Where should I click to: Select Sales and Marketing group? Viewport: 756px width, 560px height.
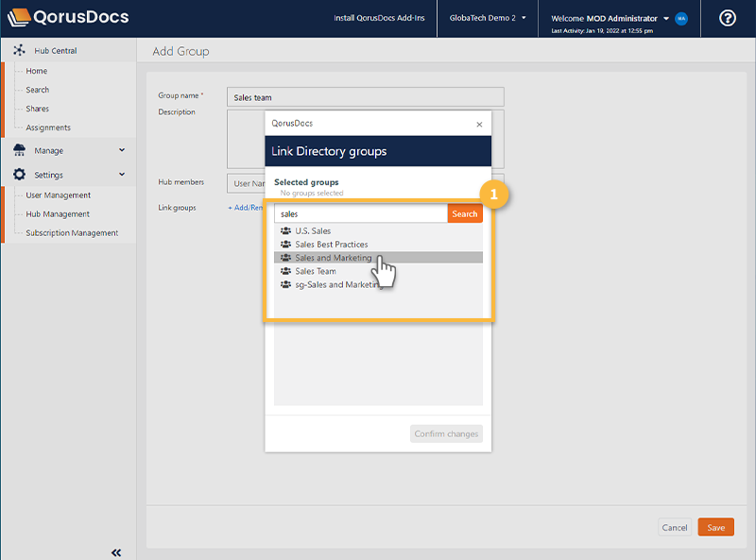click(x=378, y=258)
